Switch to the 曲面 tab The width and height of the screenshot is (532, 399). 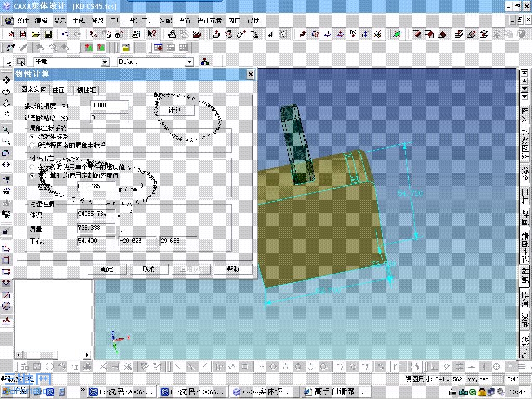pyautogui.click(x=59, y=90)
